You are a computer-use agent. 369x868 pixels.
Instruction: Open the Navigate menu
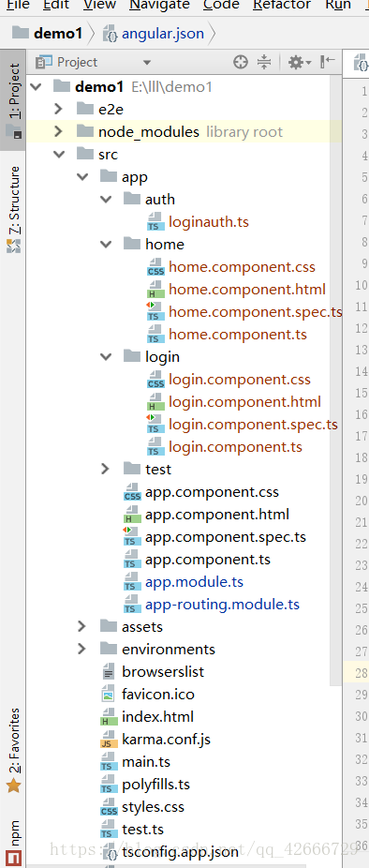coord(159,5)
